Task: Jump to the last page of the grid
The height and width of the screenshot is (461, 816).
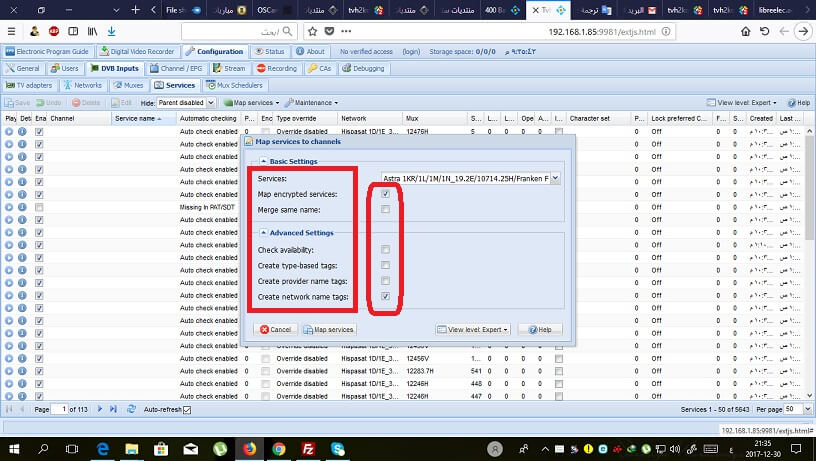Action: click(x=113, y=409)
